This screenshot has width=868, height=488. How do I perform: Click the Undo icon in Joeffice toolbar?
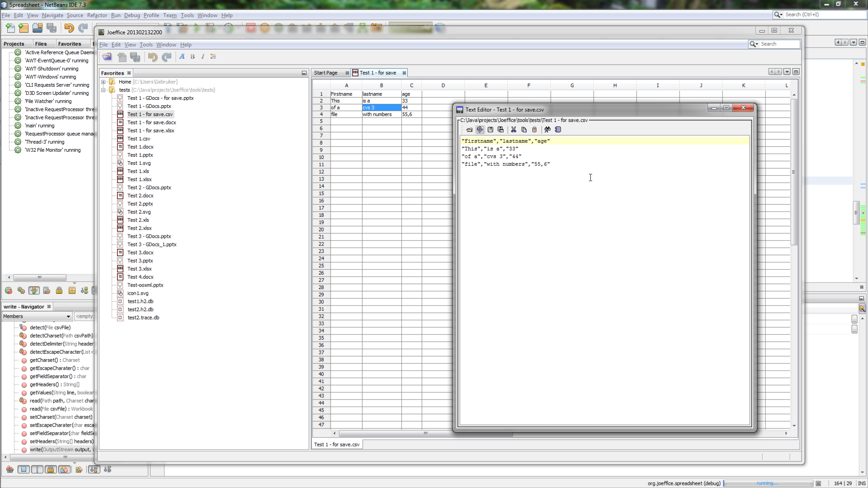click(152, 57)
